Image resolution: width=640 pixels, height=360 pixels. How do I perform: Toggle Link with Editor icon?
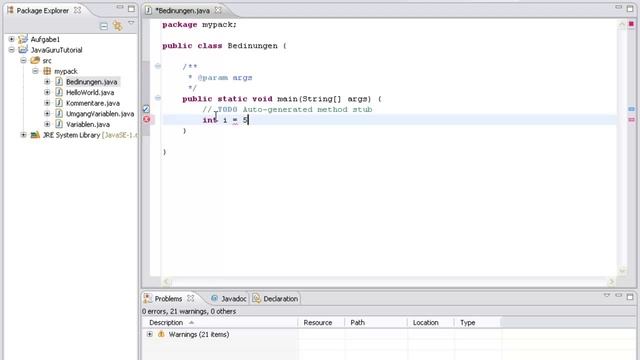[118, 26]
